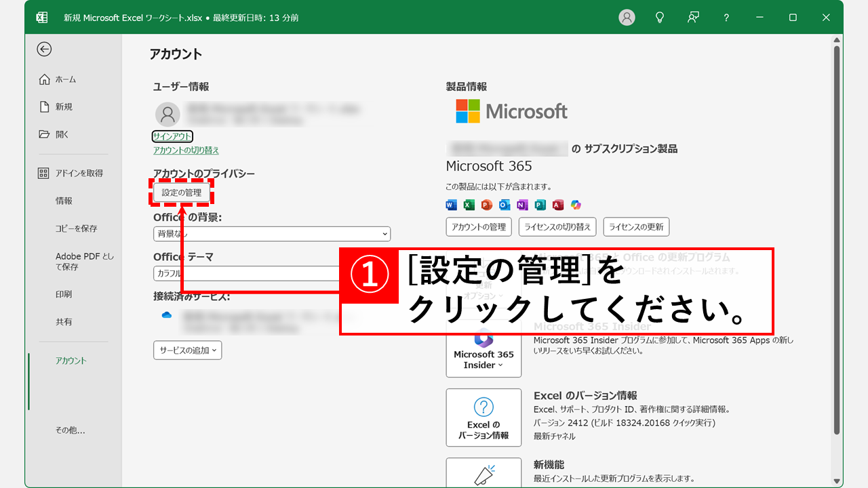
Task: Click the OneNote icon
Action: (x=521, y=205)
